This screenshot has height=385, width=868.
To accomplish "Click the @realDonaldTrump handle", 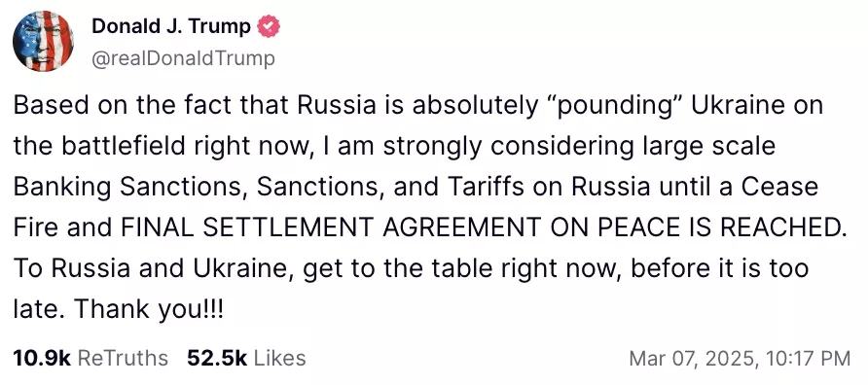I will [x=183, y=58].
